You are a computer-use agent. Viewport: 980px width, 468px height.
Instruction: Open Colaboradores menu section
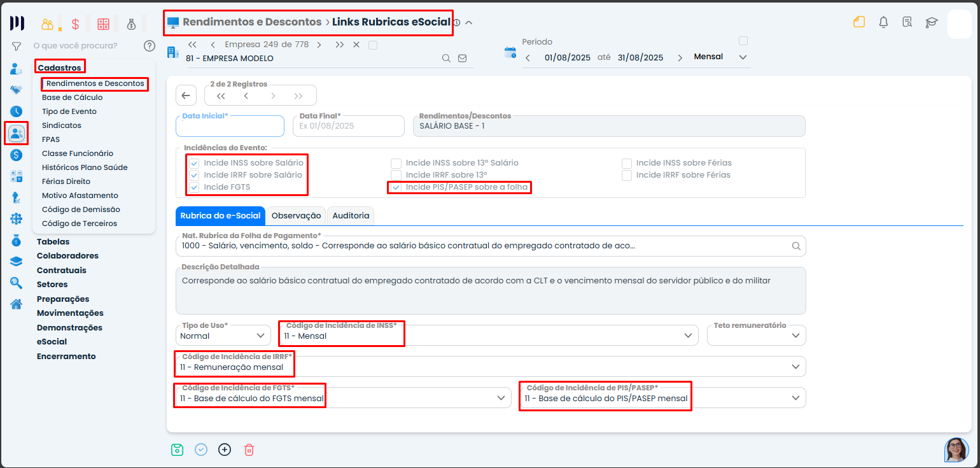67,256
